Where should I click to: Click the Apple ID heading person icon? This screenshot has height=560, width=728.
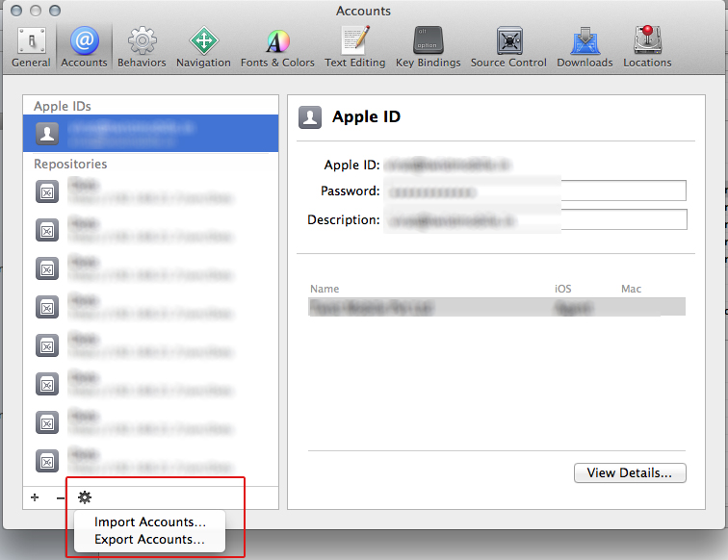click(310, 117)
